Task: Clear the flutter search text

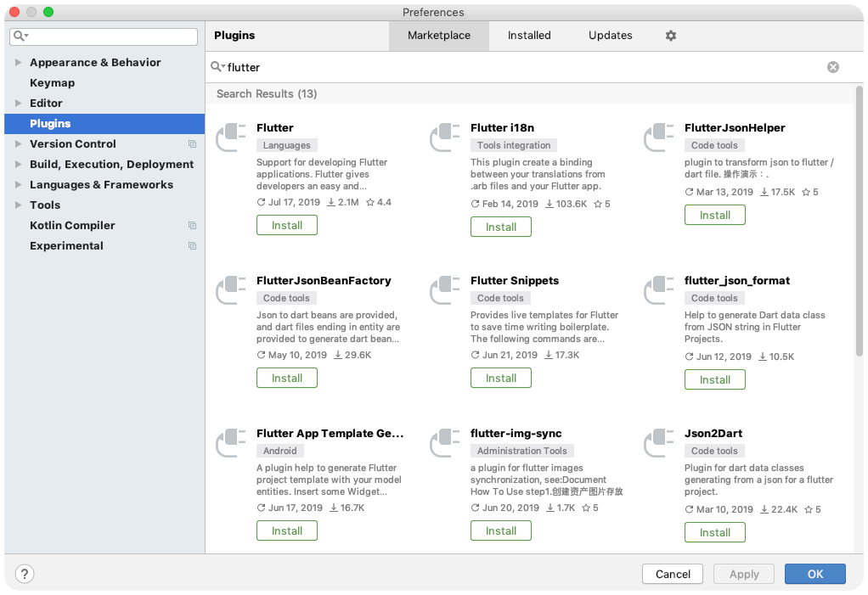Action: tap(832, 67)
